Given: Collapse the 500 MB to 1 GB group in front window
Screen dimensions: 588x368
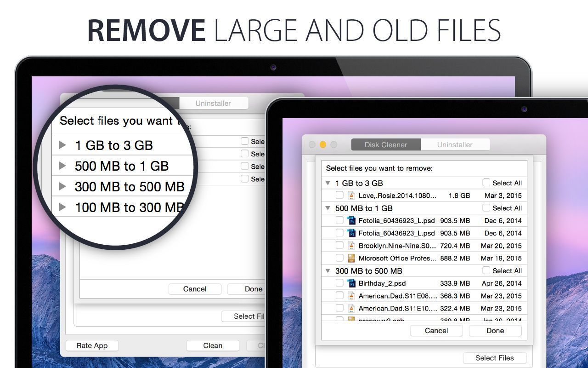Looking at the screenshot, I should pos(328,208).
